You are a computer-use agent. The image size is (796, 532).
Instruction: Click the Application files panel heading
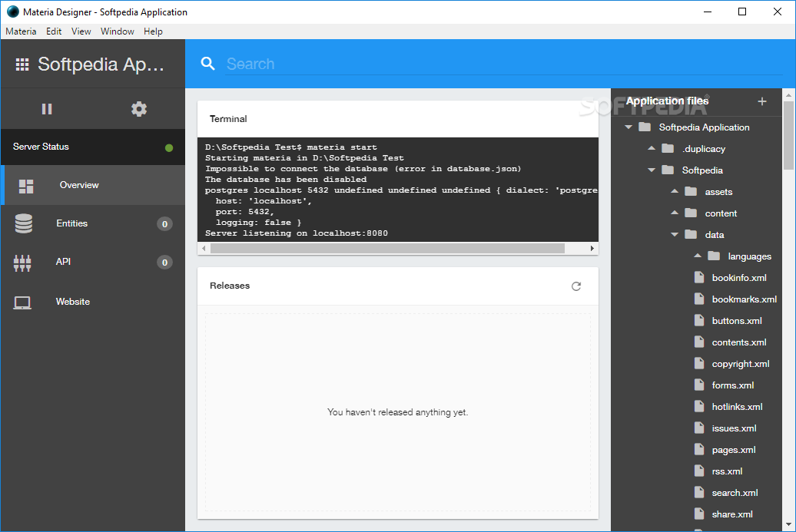[x=667, y=101]
